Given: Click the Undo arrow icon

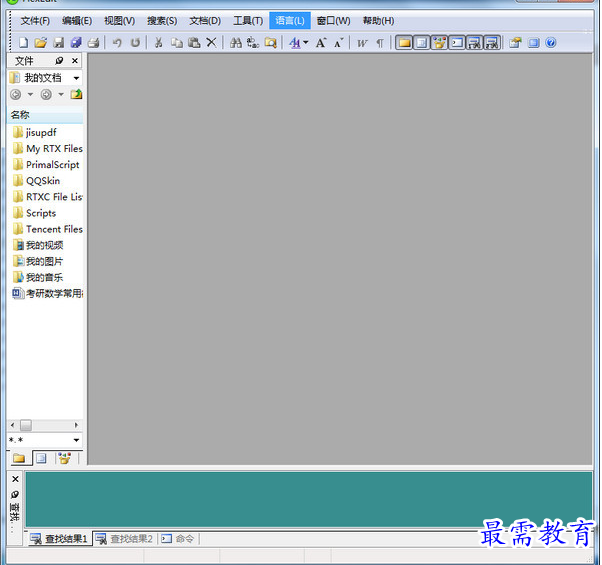Looking at the screenshot, I should pyautogui.click(x=117, y=43).
